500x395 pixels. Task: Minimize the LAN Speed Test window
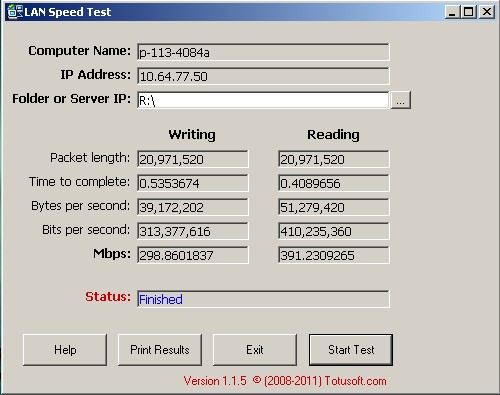coord(452,12)
